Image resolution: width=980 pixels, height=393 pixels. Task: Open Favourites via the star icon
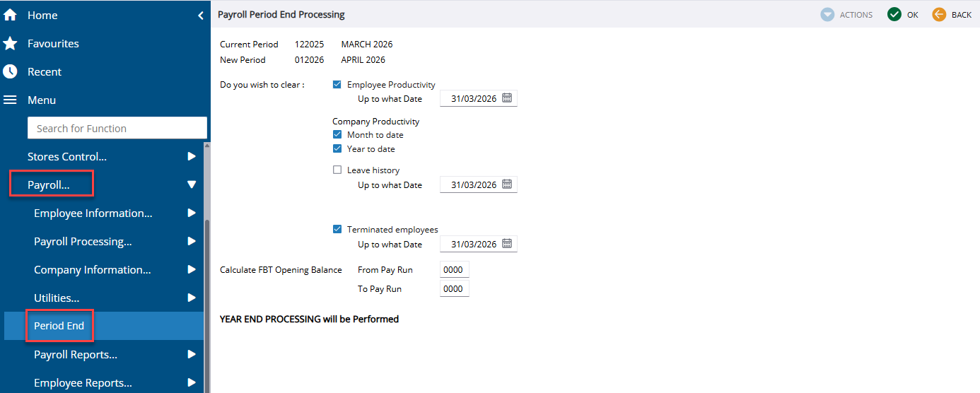(10, 44)
